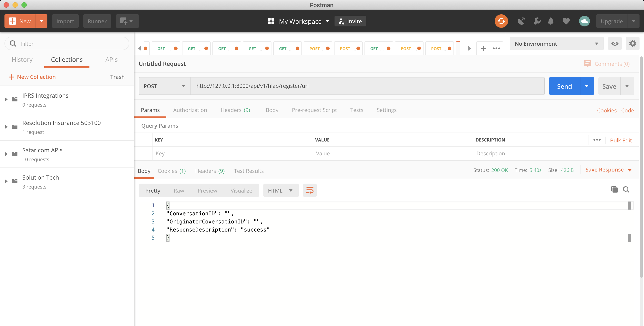Open the user avatar menu

click(584, 21)
